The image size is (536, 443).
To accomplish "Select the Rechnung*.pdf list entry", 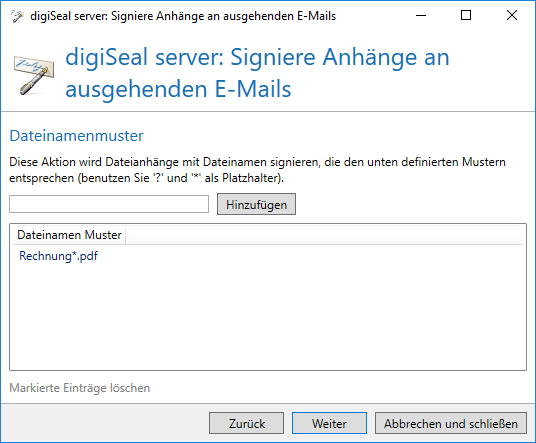I will (x=58, y=256).
